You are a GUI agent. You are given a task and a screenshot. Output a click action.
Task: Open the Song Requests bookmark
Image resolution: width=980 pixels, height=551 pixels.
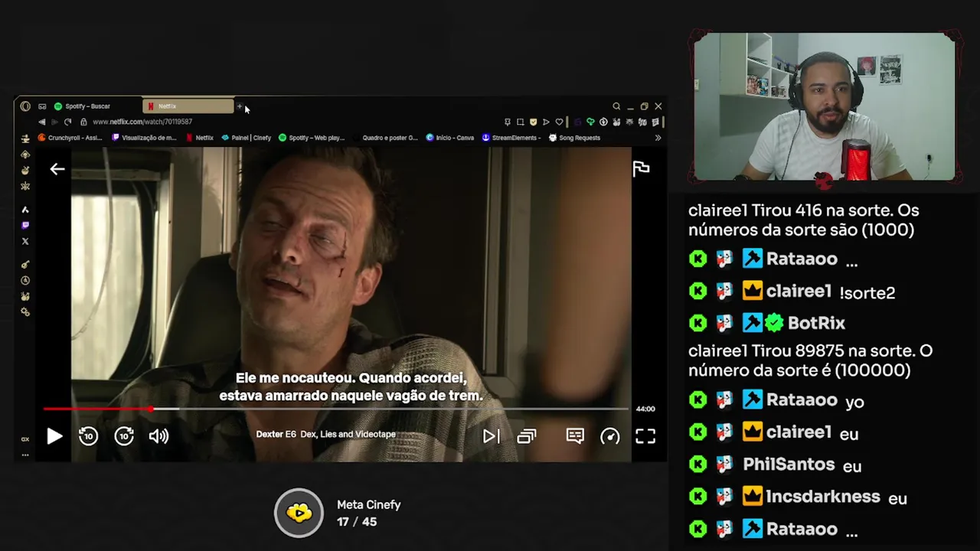click(x=574, y=138)
